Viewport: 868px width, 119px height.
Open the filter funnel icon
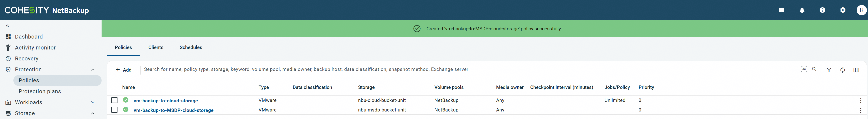(829, 70)
